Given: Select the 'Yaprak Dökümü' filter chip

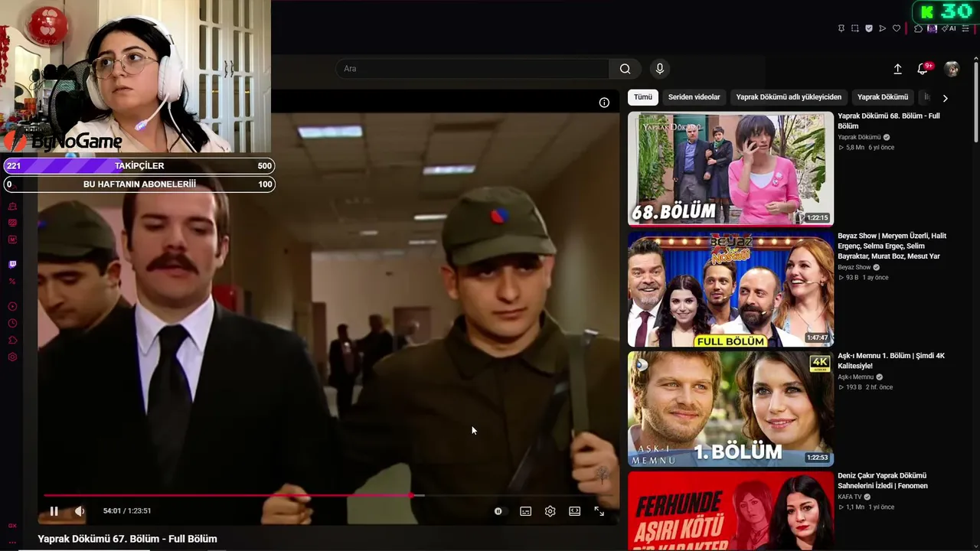Looking at the screenshot, I should [883, 97].
